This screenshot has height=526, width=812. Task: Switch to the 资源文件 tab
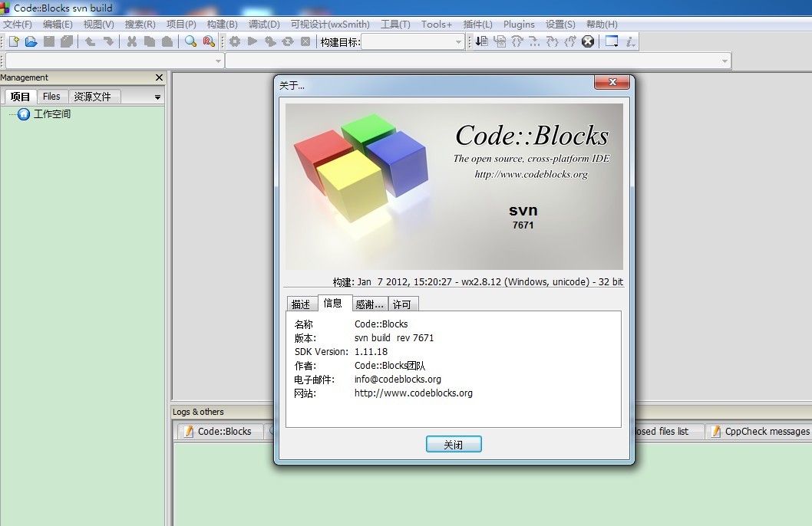tap(93, 97)
